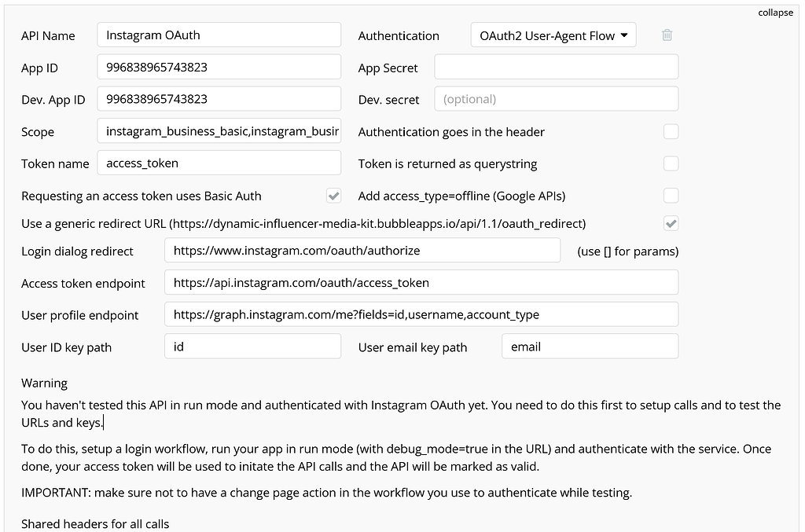Select the App Secret field

[556, 67]
